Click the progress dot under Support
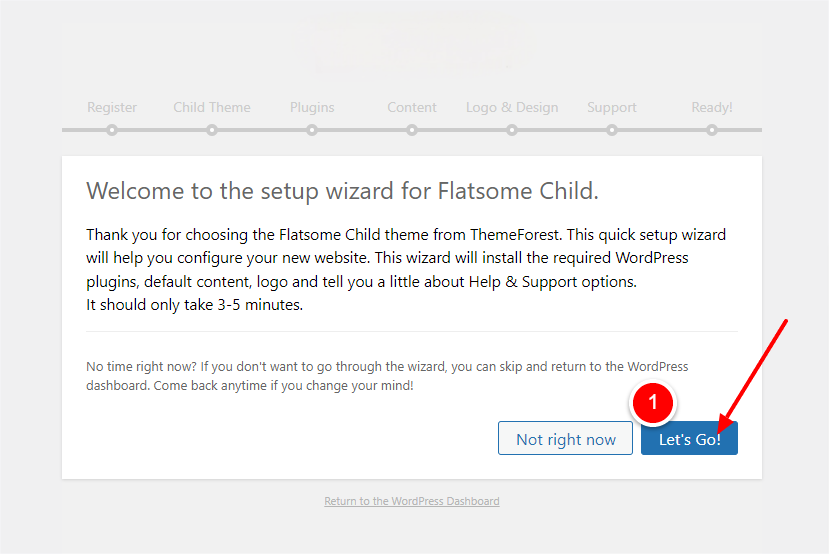The height and width of the screenshot is (554, 829). 612,130
